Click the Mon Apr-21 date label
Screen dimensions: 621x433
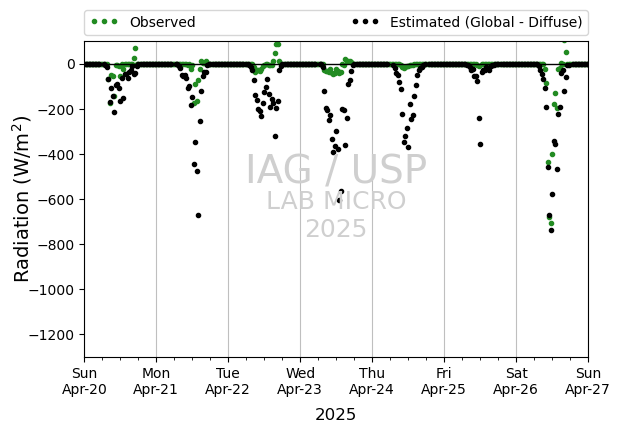[x=156, y=381]
